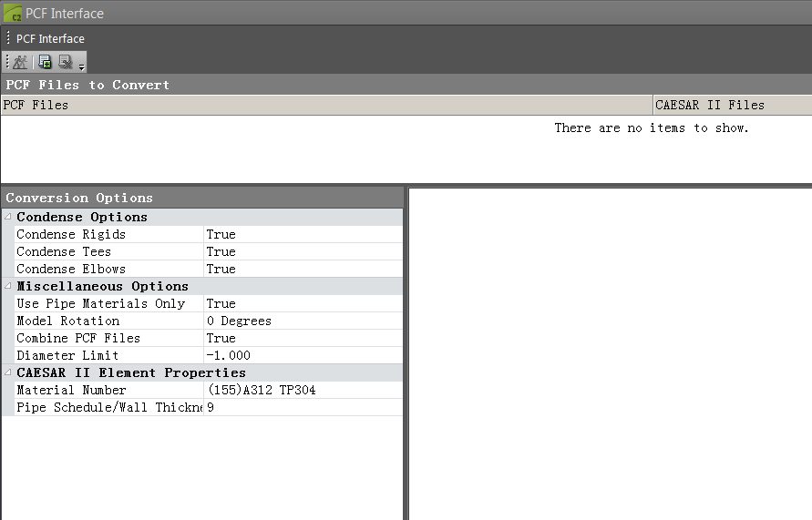
Task: Click the PCF Files to Convert header
Action: click(406, 85)
